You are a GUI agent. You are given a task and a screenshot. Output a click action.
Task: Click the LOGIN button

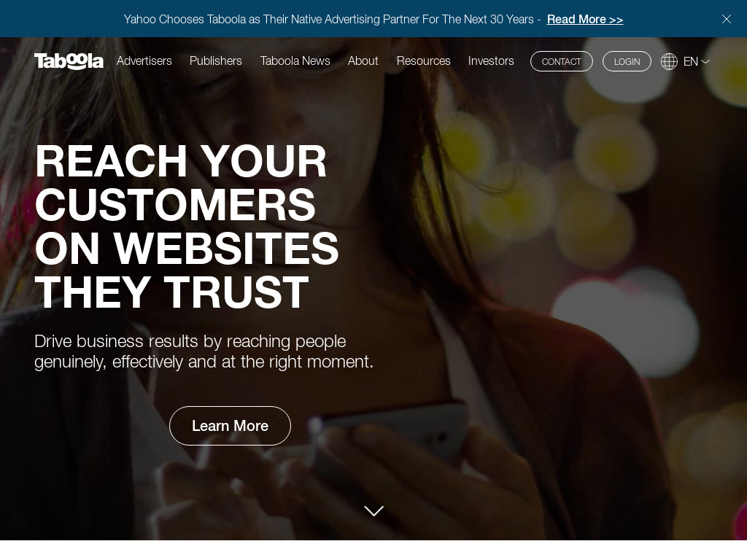pyautogui.click(x=627, y=61)
